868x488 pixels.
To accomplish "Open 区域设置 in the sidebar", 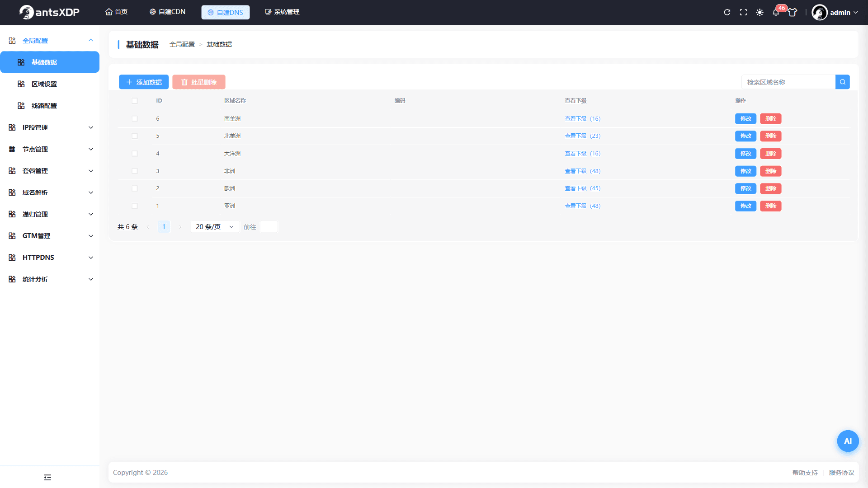I will [x=50, y=84].
